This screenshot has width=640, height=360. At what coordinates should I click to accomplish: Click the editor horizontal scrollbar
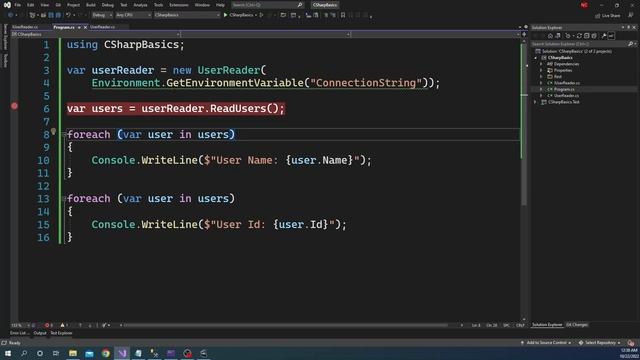pos(286,325)
